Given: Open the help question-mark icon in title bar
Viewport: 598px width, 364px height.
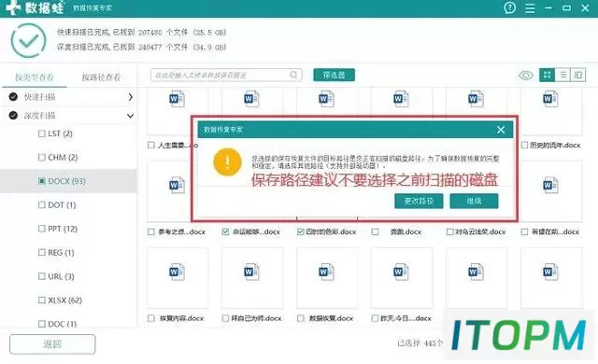Looking at the screenshot, I should pos(509,7).
